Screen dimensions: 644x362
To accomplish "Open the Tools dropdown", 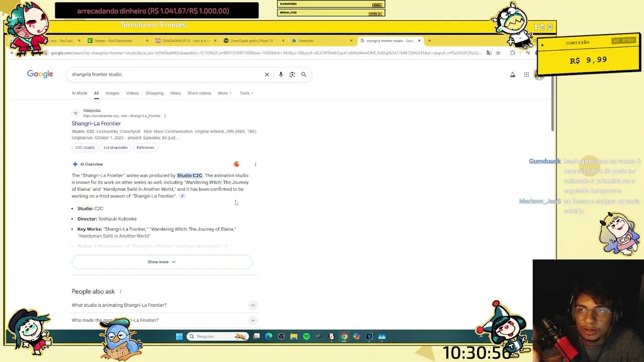I will (247, 93).
